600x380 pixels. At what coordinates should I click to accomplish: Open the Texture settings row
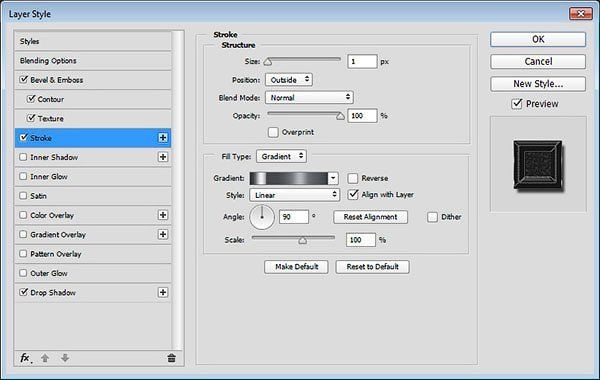tap(51, 119)
